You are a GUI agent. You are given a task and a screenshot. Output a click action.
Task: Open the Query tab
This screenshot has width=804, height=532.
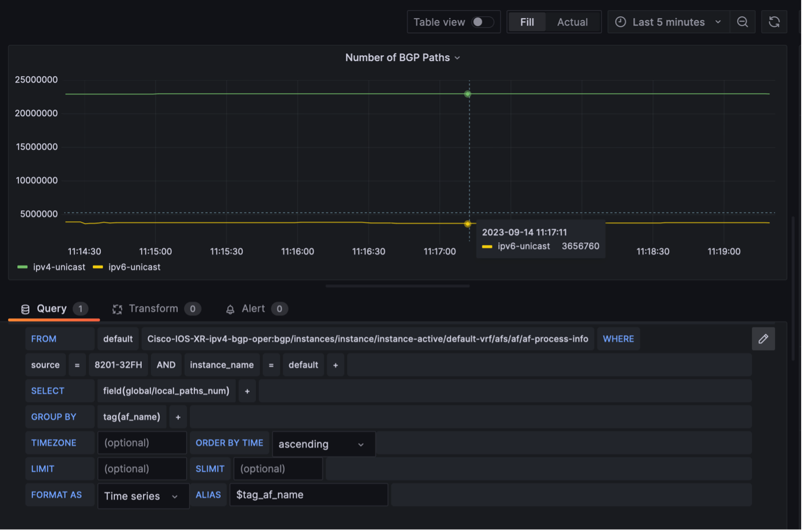tap(52, 309)
